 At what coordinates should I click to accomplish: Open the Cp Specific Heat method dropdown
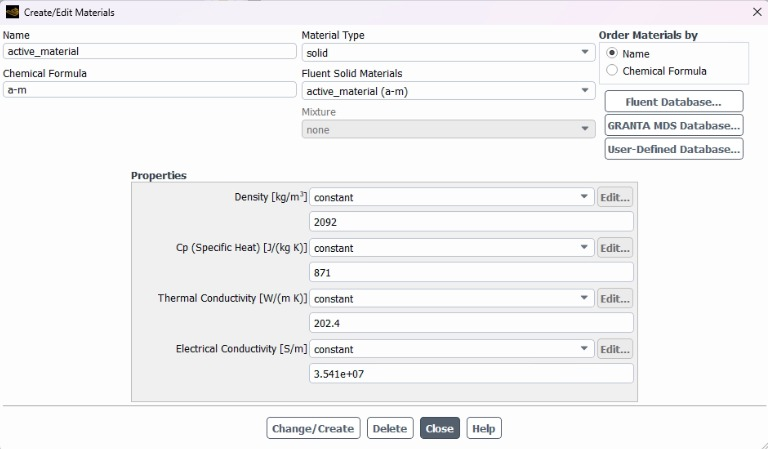(x=452, y=247)
